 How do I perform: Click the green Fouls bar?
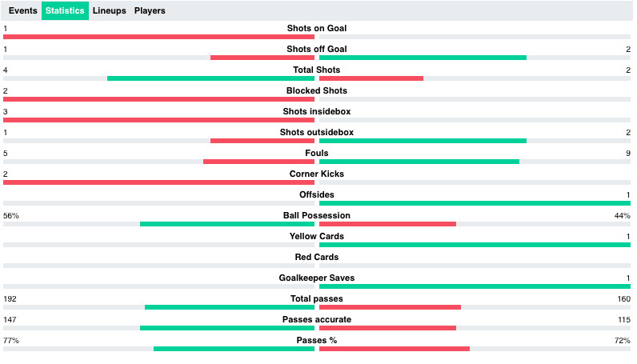click(419, 162)
